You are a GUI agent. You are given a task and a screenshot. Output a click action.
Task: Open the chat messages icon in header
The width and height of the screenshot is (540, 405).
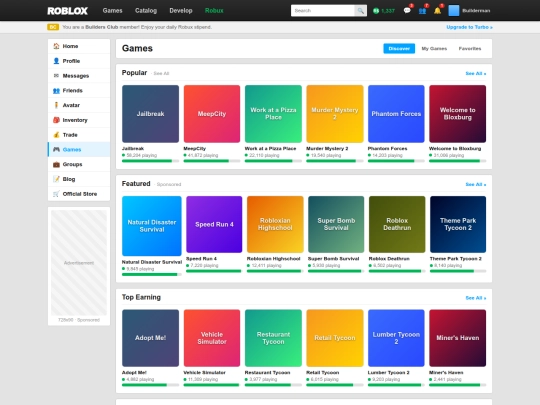click(407, 11)
